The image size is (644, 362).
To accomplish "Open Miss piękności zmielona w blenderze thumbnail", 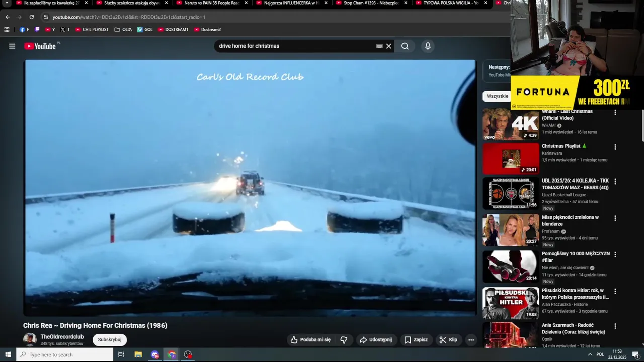I will (x=511, y=230).
